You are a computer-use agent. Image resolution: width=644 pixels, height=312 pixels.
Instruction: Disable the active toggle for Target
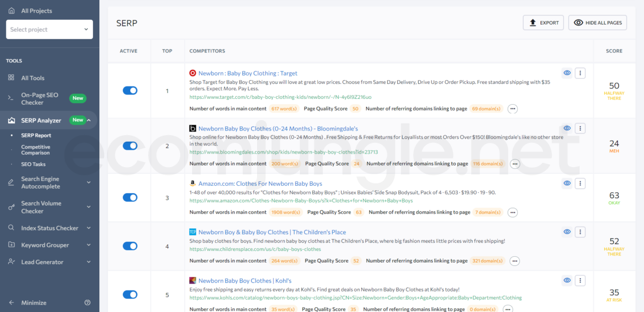click(130, 91)
